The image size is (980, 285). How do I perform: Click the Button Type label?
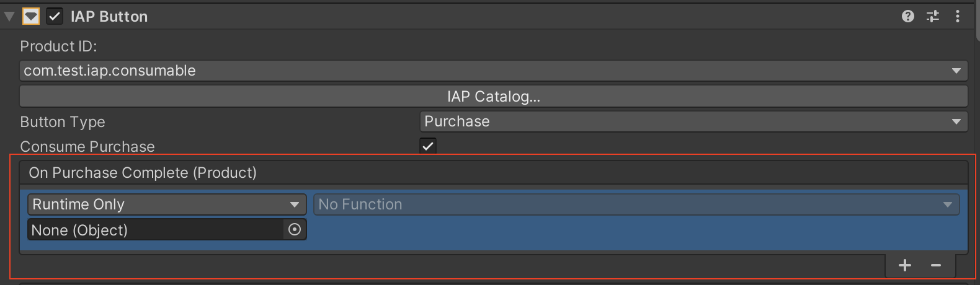(x=63, y=122)
